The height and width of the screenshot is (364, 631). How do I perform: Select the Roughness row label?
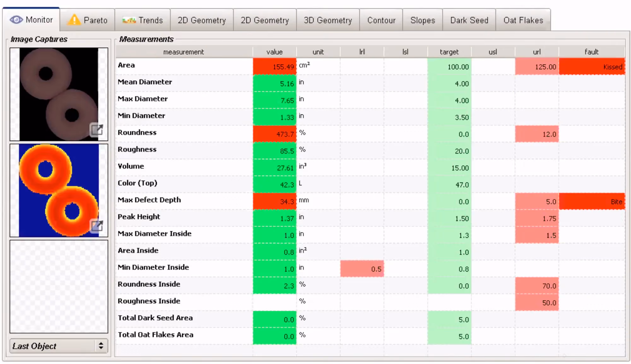point(137,149)
